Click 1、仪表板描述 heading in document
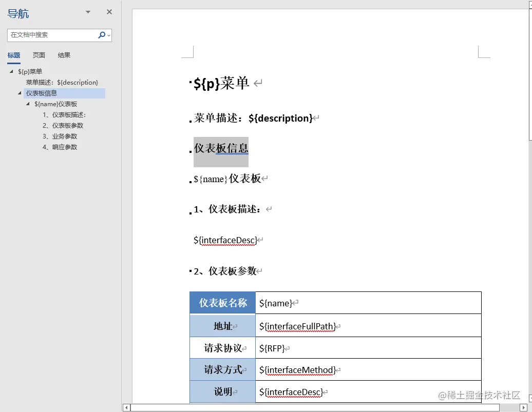 227,209
